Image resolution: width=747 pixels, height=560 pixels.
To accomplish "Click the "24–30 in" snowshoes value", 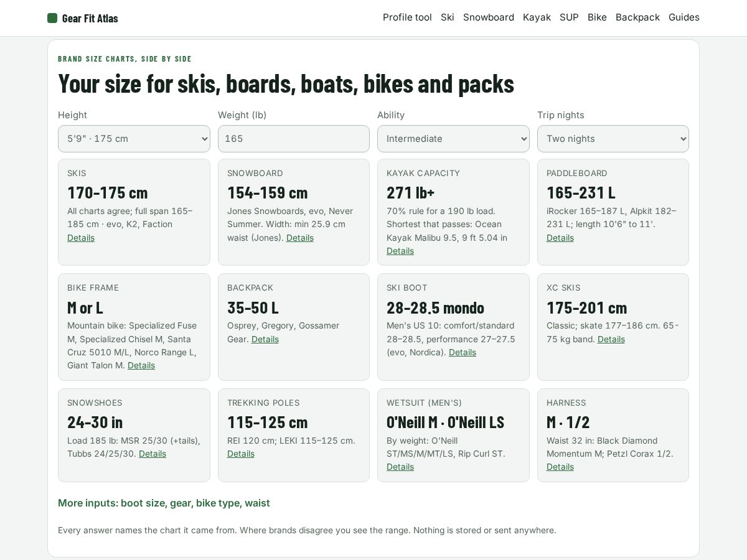I will [x=95, y=422].
